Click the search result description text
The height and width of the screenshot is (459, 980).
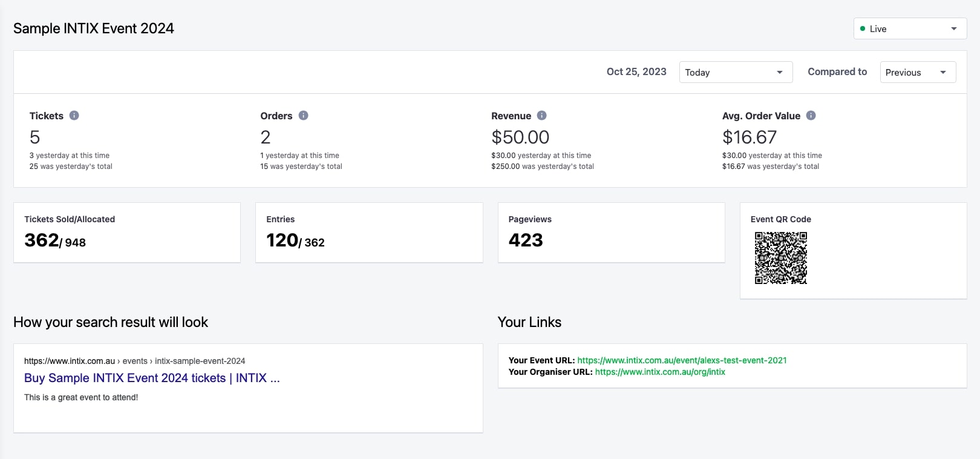tap(81, 397)
